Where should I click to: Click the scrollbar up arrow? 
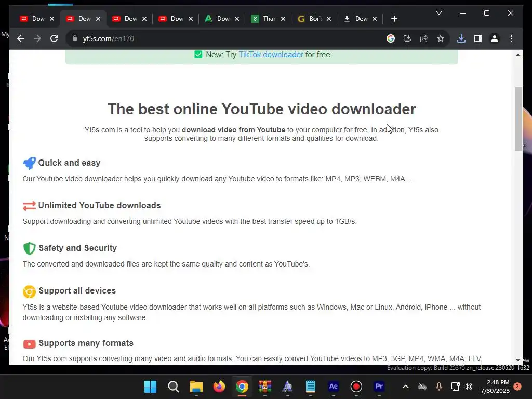coord(518,55)
